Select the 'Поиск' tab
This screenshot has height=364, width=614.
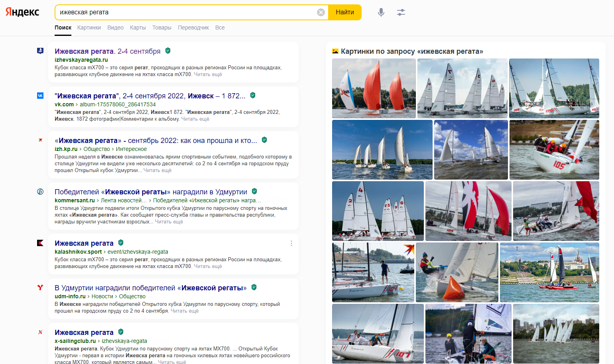(63, 27)
